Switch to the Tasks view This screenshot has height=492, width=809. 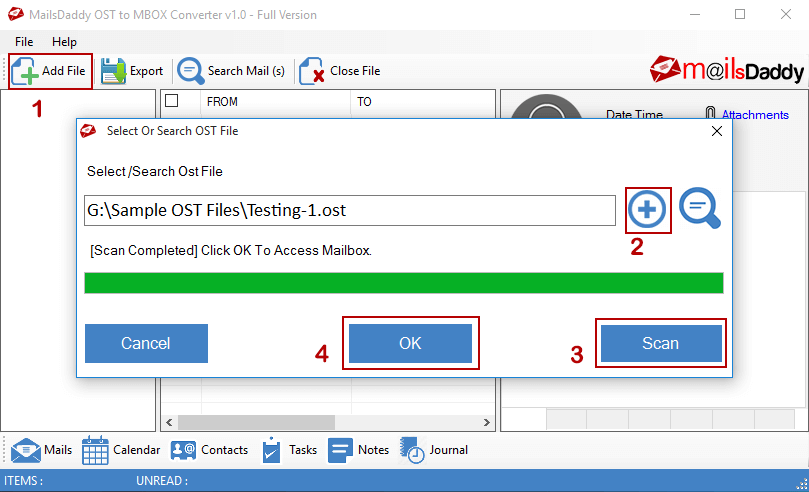[x=289, y=450]
